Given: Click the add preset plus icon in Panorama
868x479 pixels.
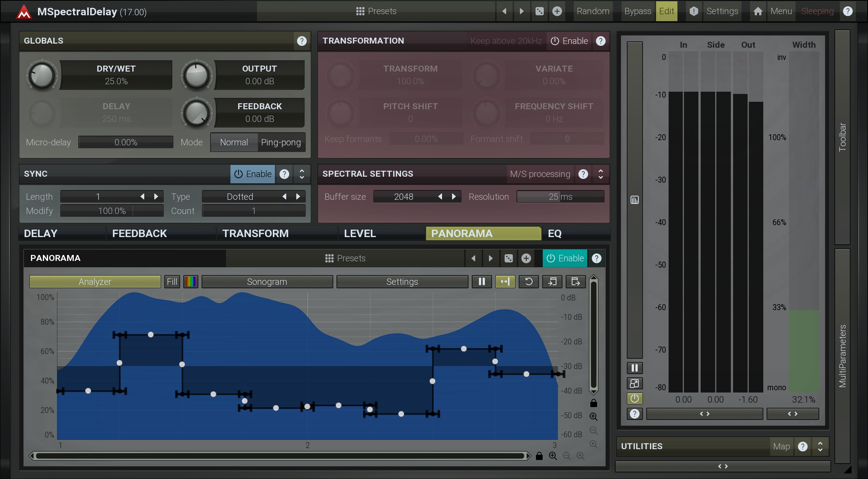Looking at the screenshot, I should pyautogui.click(x=526, y=258).
